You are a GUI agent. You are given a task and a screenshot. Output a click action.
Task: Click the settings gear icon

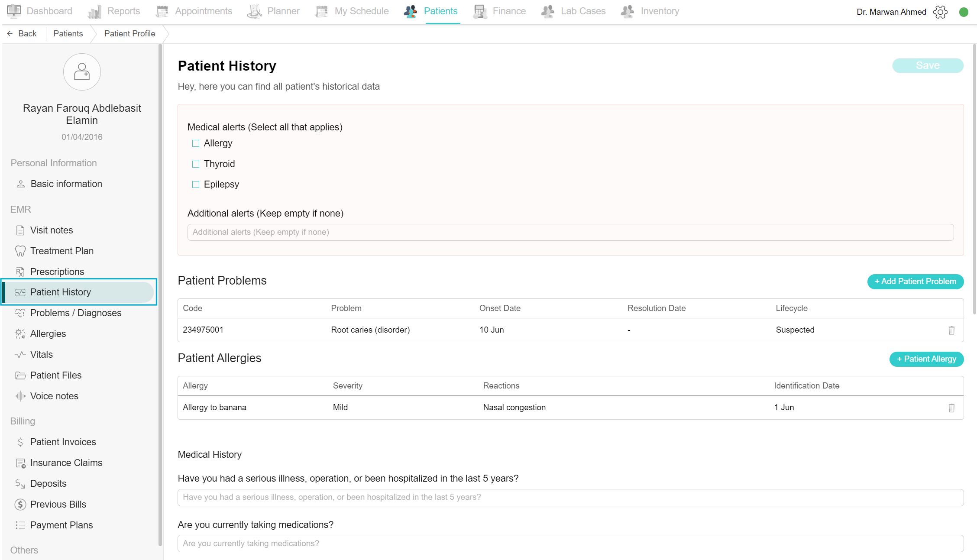click(940, 12)
